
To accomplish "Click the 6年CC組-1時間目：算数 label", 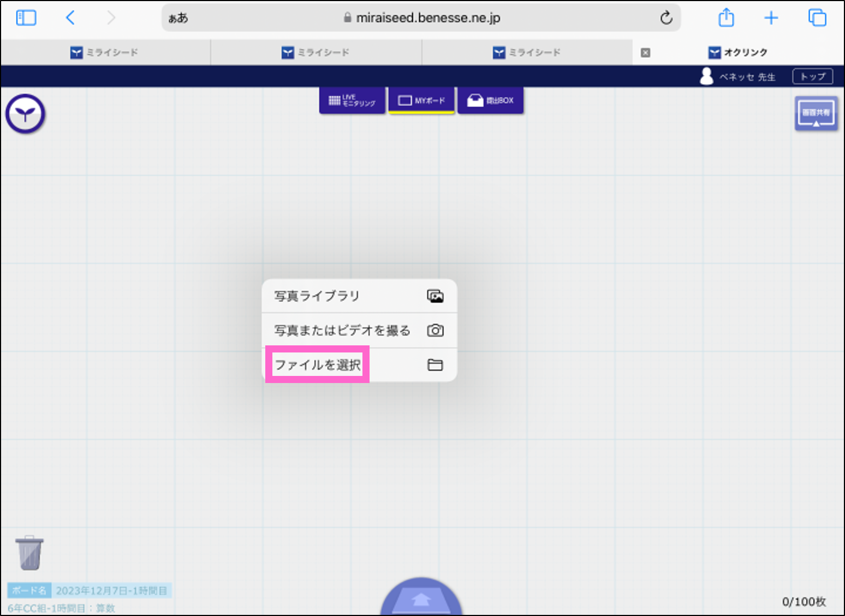I will pyautogui.click(x=61, y=608).
